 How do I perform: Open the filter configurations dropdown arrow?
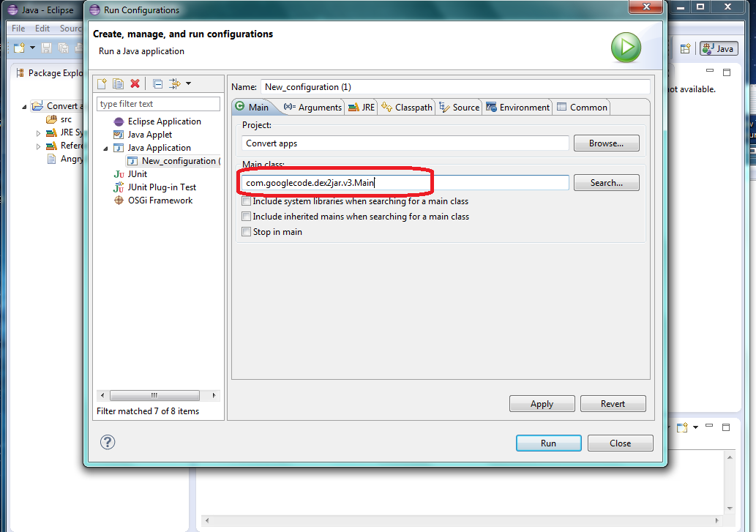click(x=188, y=84)
